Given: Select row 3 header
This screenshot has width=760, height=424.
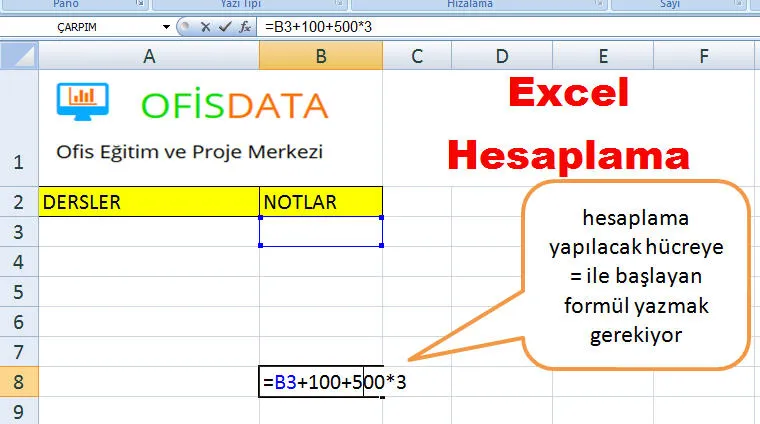Looking at the screenshot, I should [19, 232].
